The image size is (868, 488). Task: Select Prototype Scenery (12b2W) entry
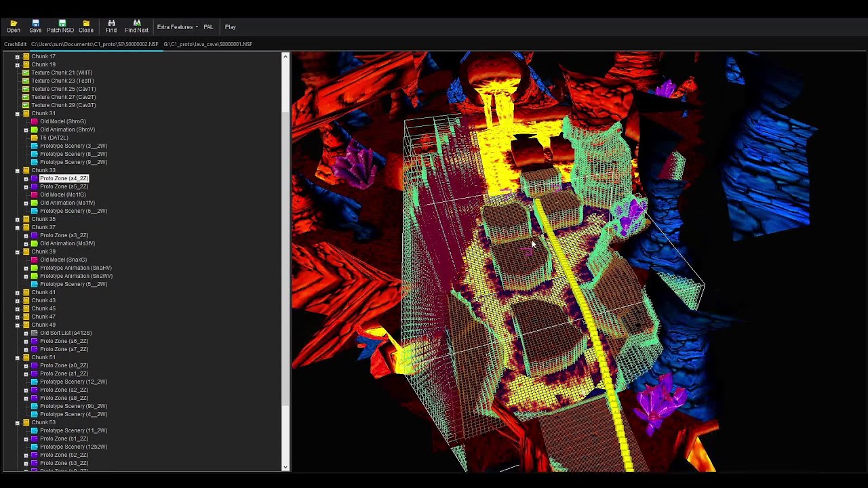pos(73,447)
